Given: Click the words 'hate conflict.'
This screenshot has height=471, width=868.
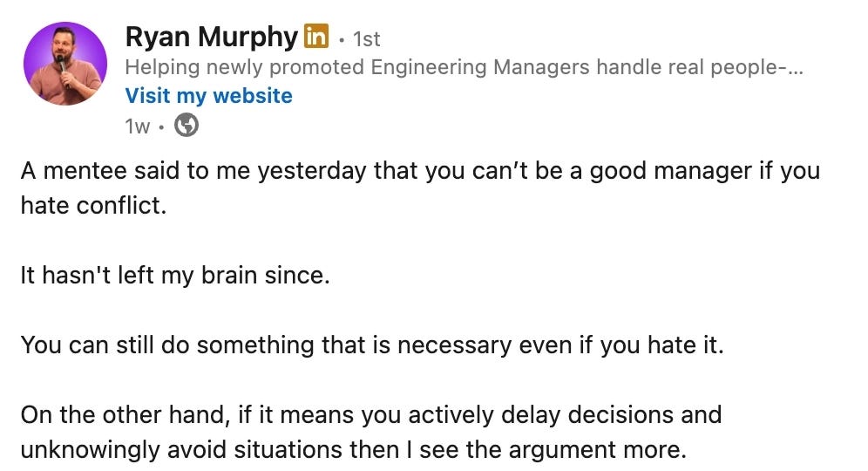Looking at the screenshot, I should (93, 206).
